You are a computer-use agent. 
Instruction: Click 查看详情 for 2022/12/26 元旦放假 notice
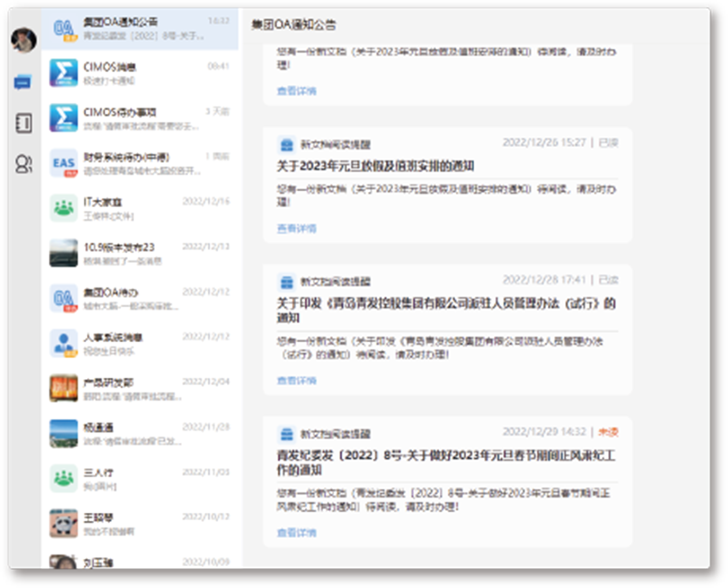click(x=296, y=229)
